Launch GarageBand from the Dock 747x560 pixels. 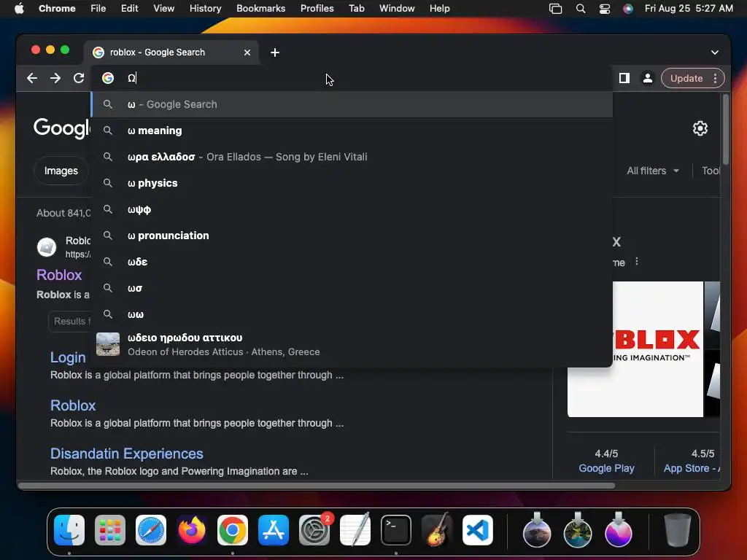pyautogui.click(x=437, y=530)
